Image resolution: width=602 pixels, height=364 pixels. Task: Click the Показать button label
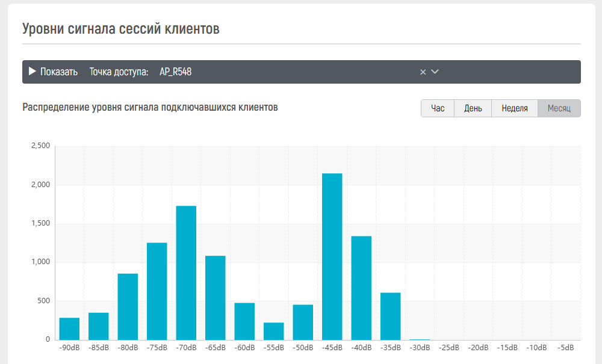point(59,72)
